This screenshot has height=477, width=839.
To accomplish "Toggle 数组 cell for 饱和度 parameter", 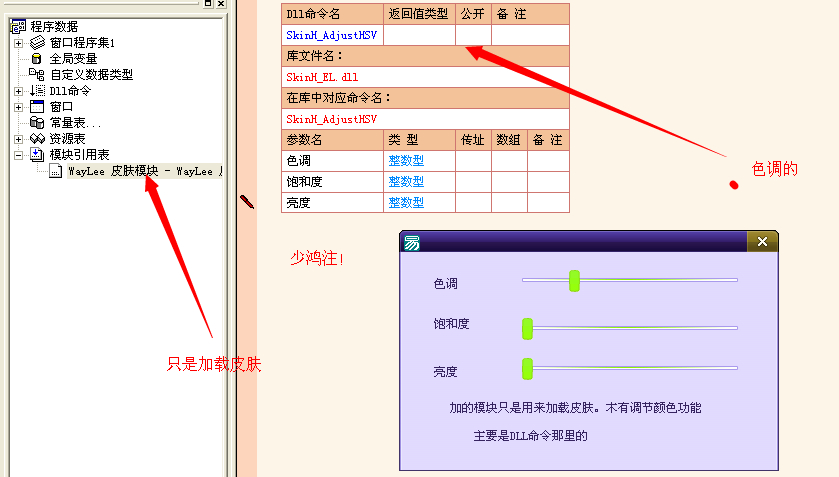I will point(509,181).
